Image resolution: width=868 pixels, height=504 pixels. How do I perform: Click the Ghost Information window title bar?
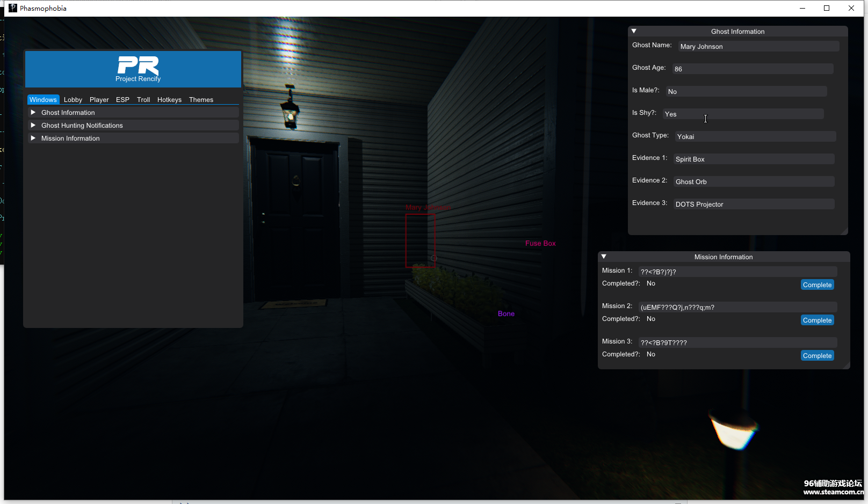coord(737,31)
